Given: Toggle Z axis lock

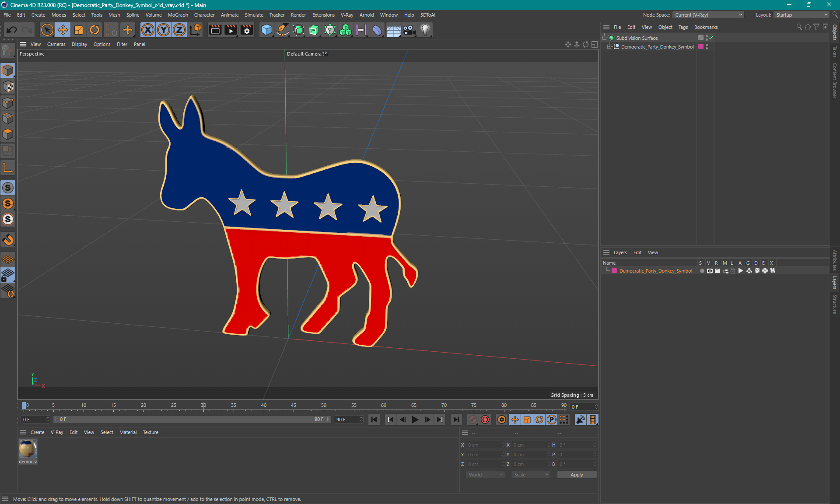Looking at the screenshot, I should click(x=179, y=30).
